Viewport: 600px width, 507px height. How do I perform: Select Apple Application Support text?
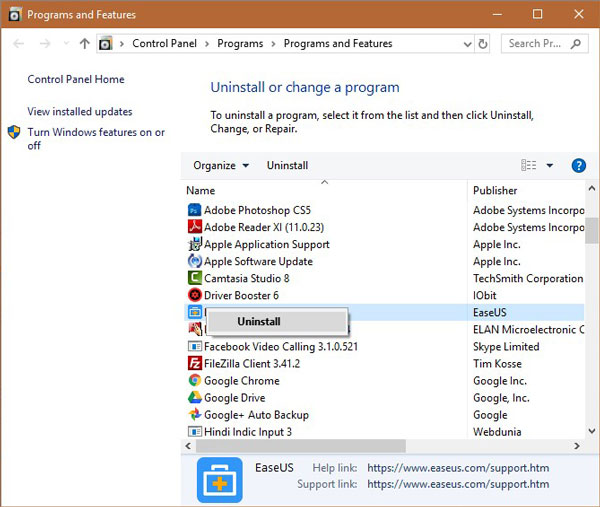tap(267, 244)
